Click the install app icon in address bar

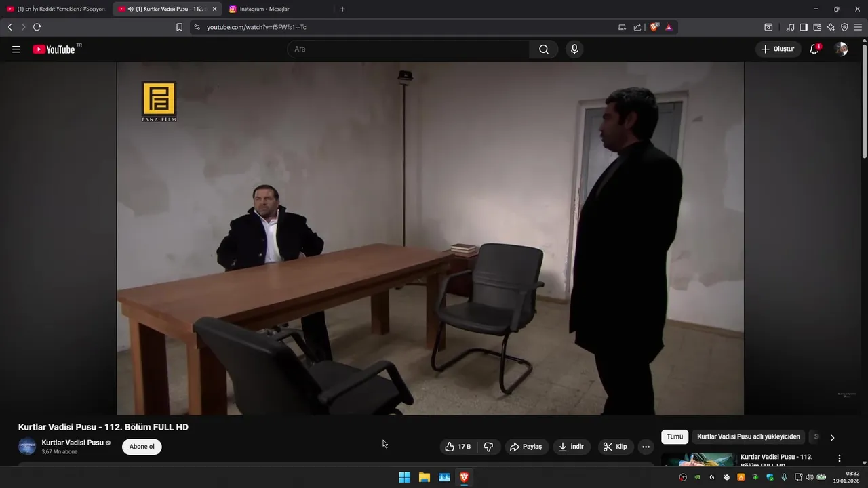pyautogui.click(x=622, y=27)
